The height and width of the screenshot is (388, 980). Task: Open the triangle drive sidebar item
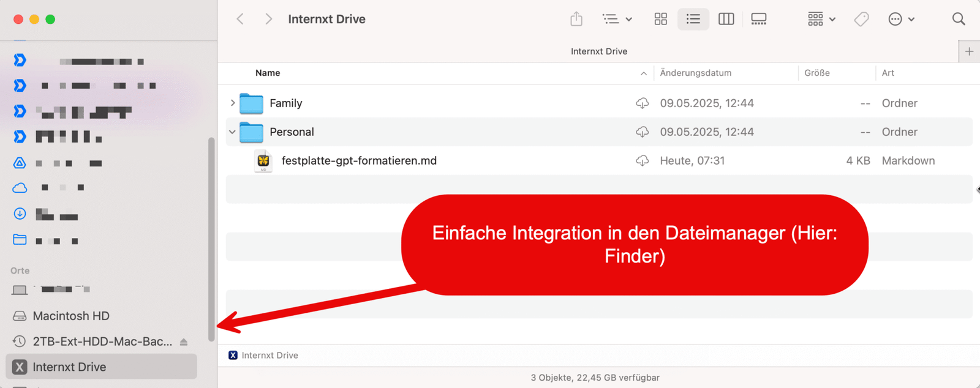(20, 163)
